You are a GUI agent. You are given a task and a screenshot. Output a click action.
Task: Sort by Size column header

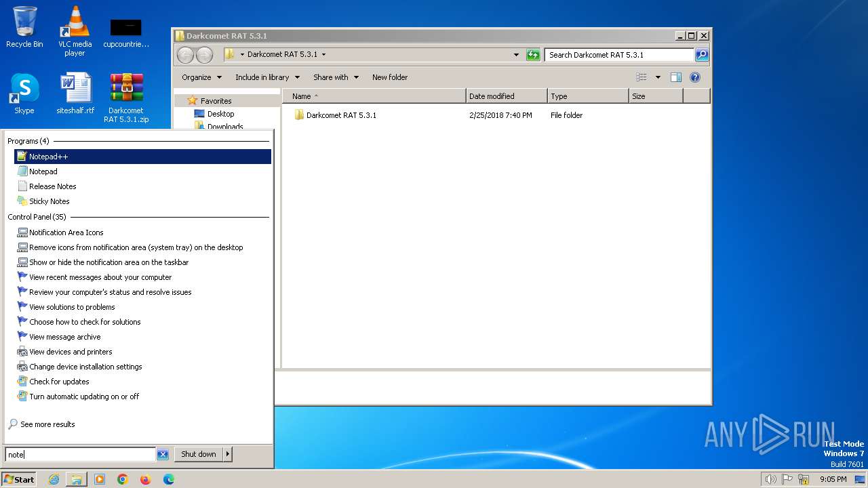tap(656, 96)
